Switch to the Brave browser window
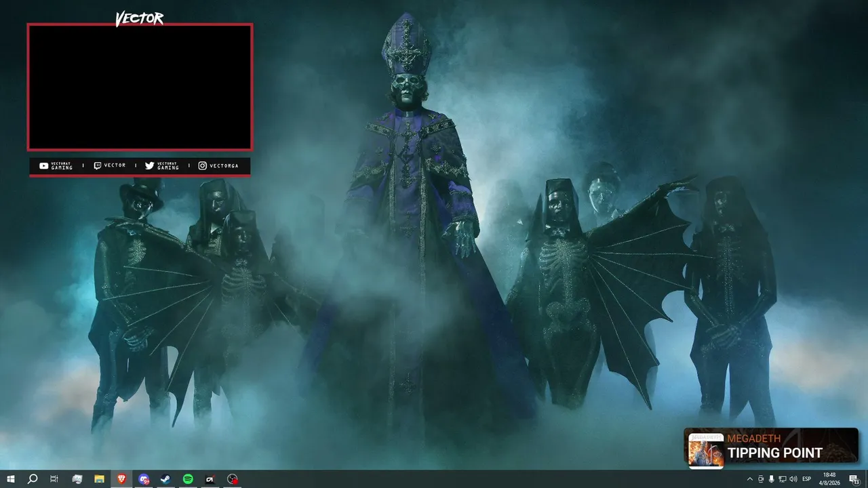Screen dimensions: 868x488 point(121,479)
